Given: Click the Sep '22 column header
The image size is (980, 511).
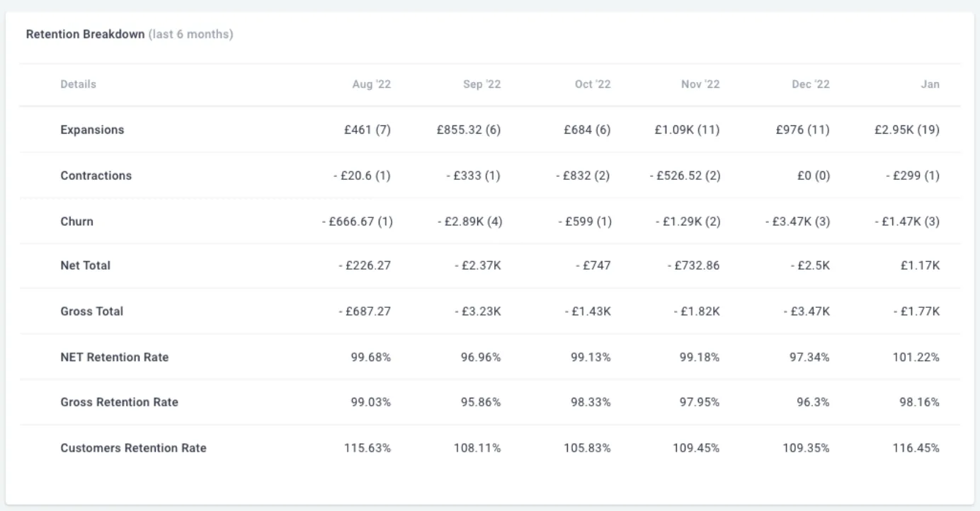Looking at the screenshot, I should pos(482,84).
